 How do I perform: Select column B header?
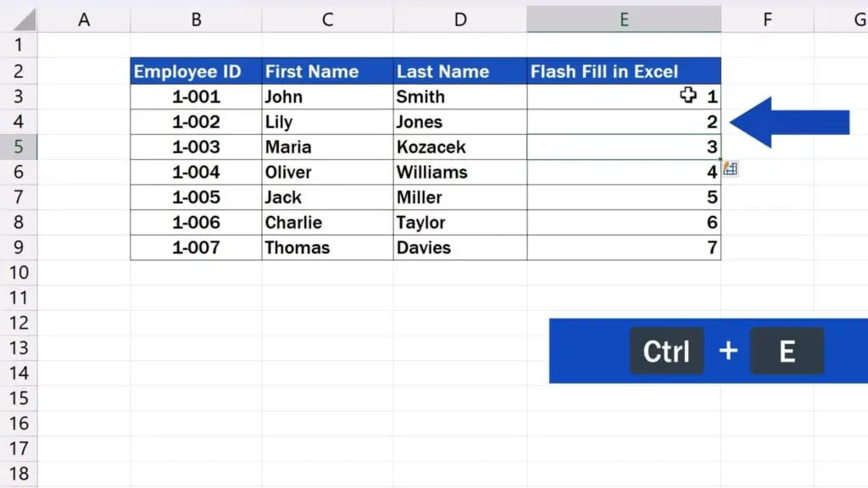196,19
